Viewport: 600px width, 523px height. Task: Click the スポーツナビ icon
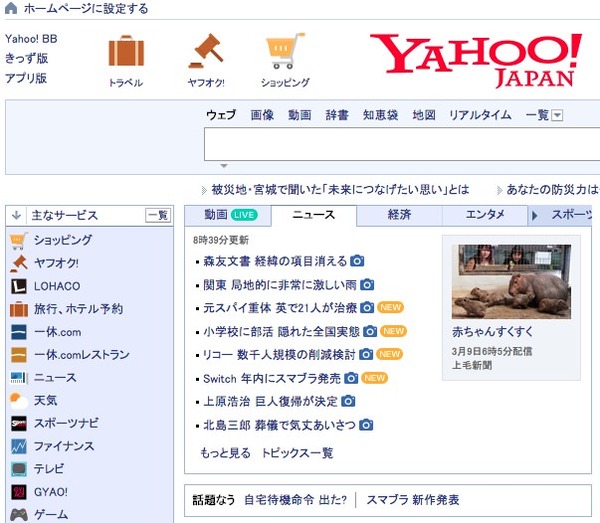coord(18,424)
